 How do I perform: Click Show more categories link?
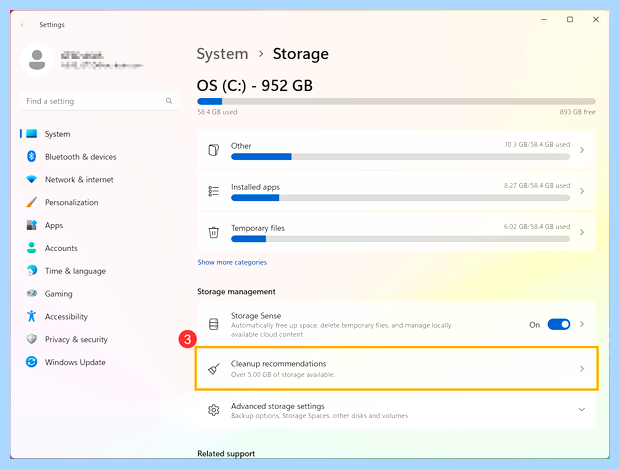[x=232, y=262]
